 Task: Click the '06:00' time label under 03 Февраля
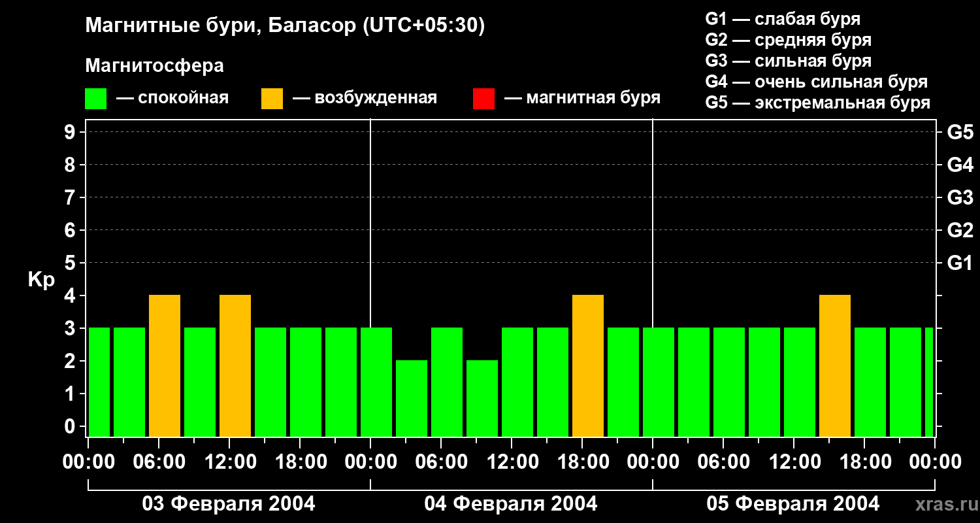(x=159, y=462)
